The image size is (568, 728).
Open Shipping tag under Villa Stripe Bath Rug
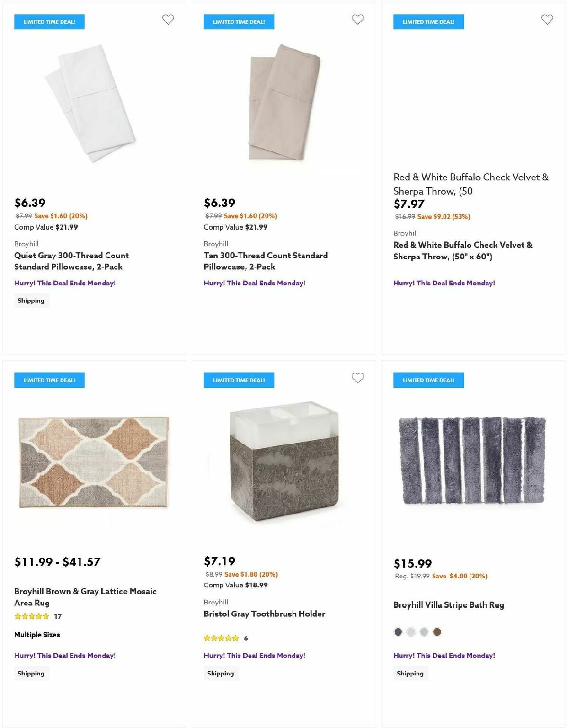pyautogui.click(x=410, y=673)
